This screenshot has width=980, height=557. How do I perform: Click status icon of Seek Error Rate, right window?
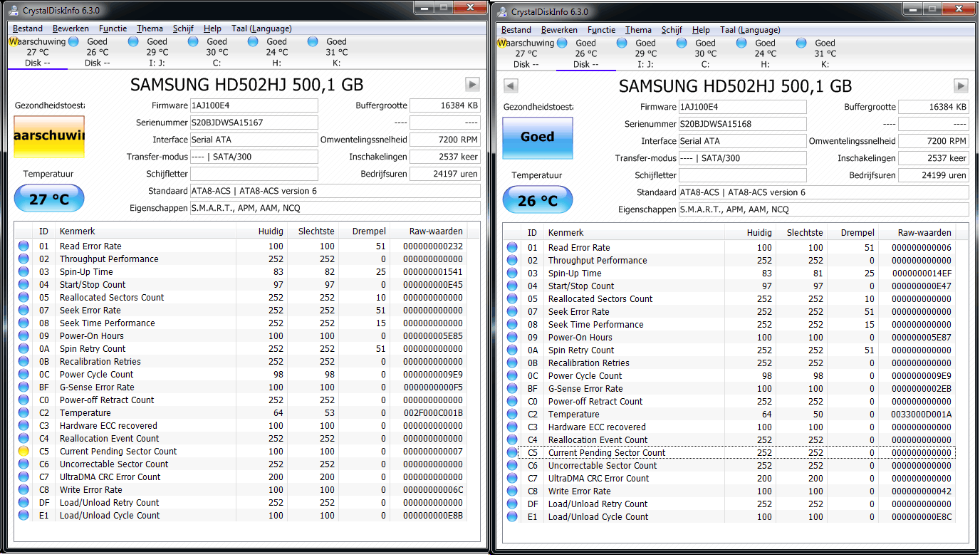(512, 312)
